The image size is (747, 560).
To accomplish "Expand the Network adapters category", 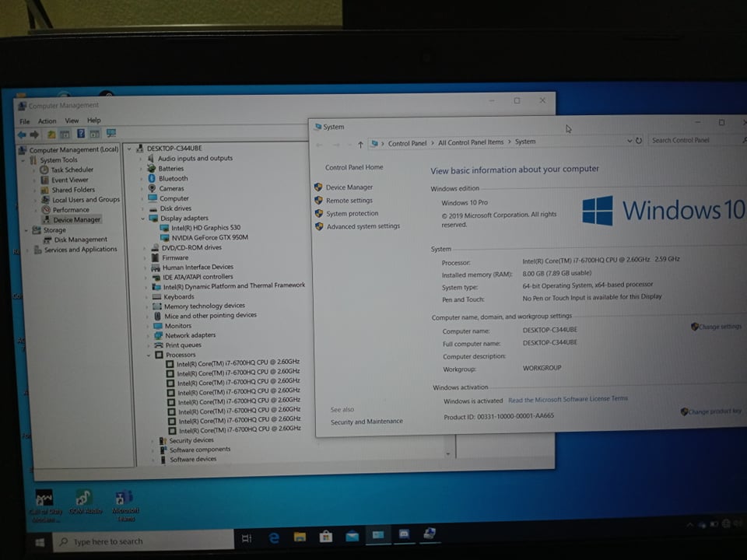I will (x=148, y=336).
